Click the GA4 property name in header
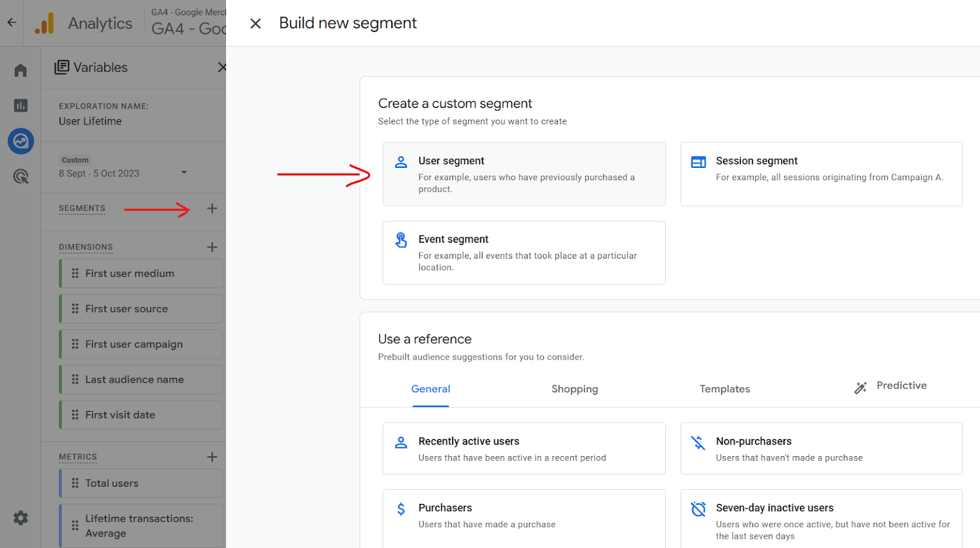 click(189, 29)
